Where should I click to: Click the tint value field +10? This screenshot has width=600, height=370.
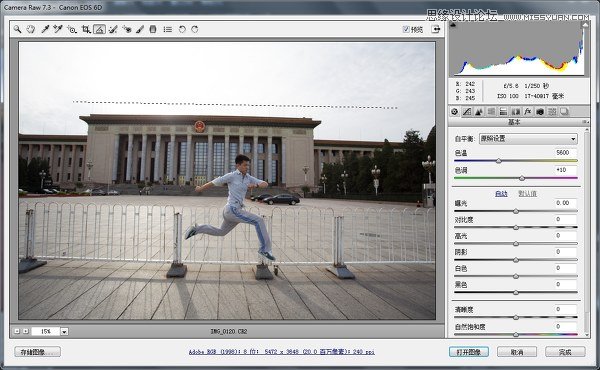click(566, 170)
